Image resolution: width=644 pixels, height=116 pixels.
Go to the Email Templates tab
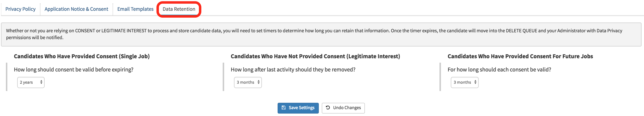click(135, 9)
